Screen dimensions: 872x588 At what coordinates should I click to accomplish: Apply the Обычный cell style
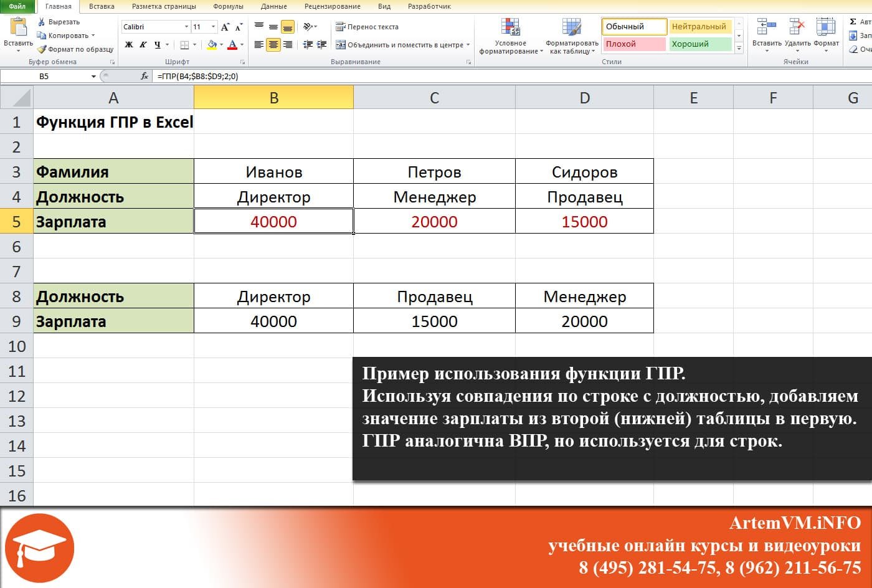pos(635,27)
